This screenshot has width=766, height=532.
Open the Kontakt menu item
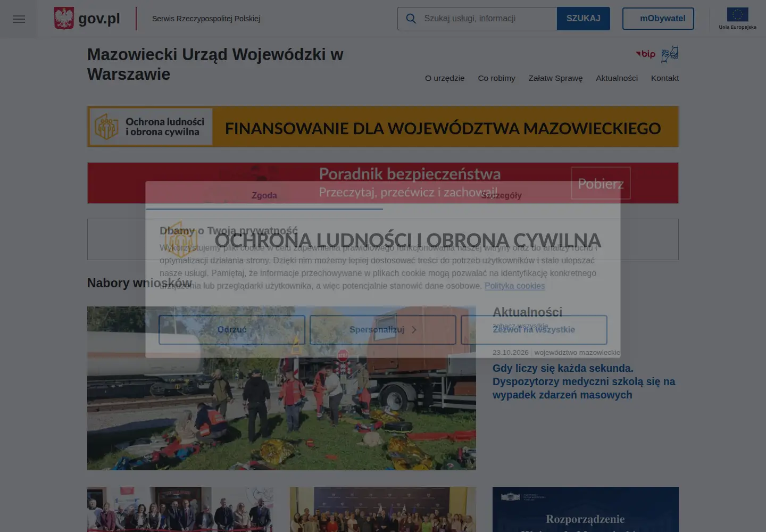pyautogui.click(x=665, y=78)
